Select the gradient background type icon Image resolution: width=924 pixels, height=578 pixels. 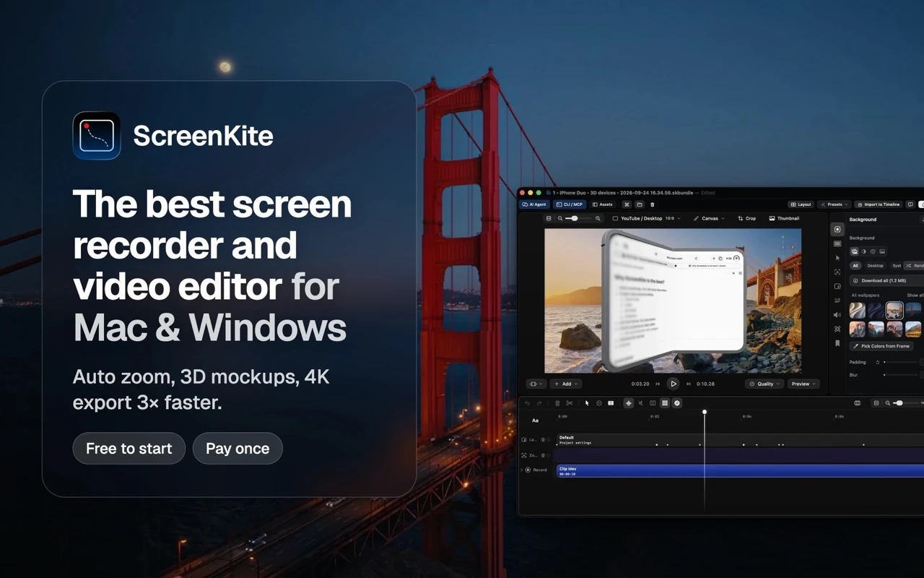(x=863, y=251)
